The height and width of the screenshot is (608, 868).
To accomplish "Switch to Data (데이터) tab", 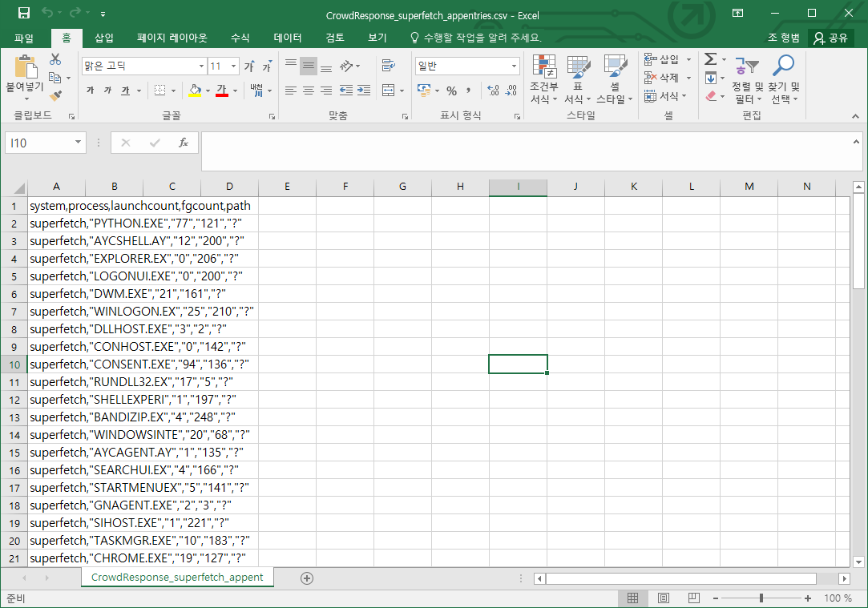I will click(x=288, y=38).
